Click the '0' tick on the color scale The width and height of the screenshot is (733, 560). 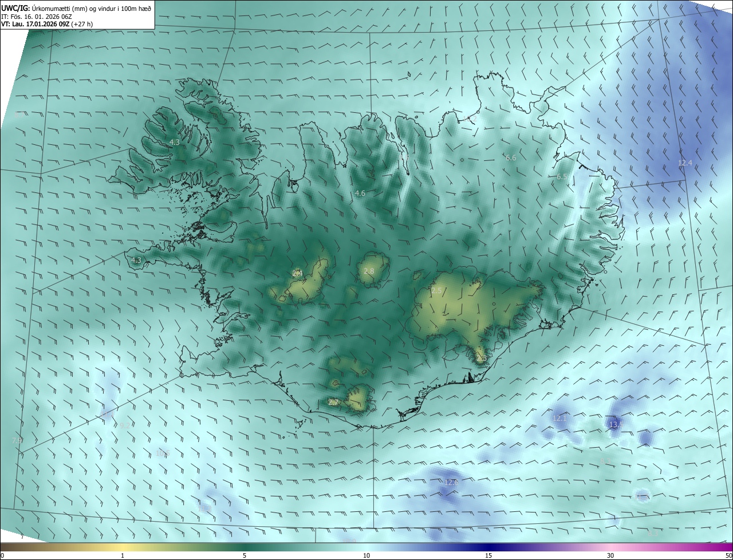pyautogui.click(x=2, y=555)
